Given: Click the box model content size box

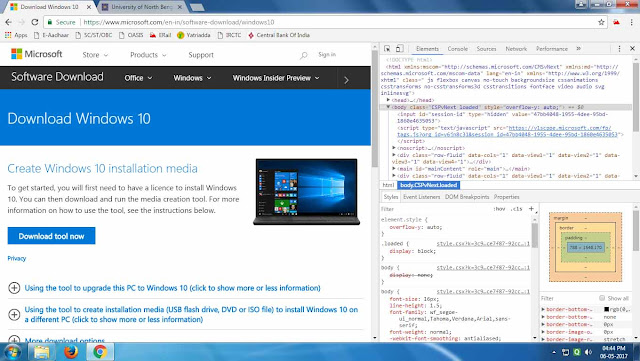Looking at the screenshot, I should 586,247.
